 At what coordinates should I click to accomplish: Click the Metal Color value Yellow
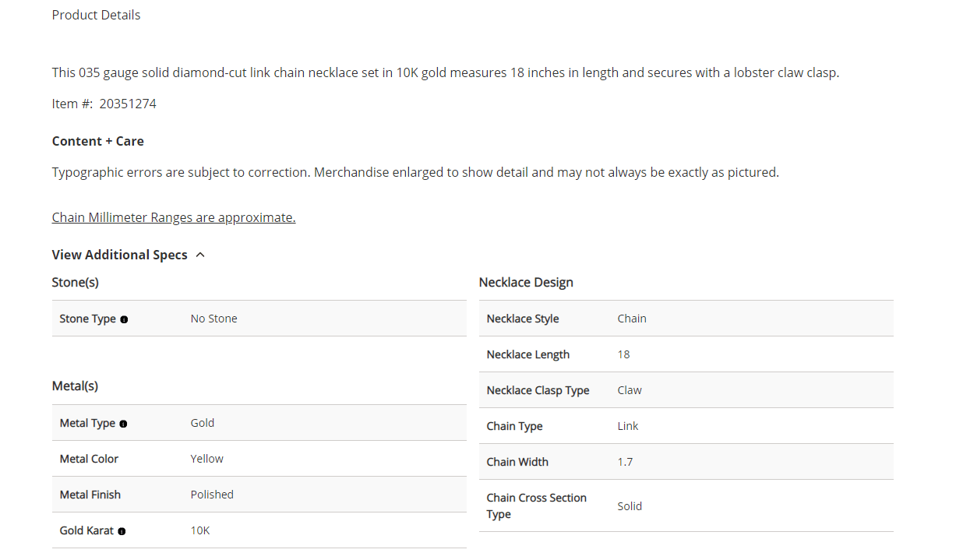[x=206, y=459]
